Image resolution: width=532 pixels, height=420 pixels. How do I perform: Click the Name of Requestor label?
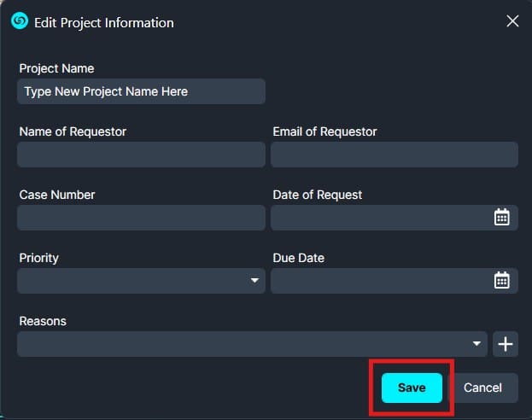[73, 131]
